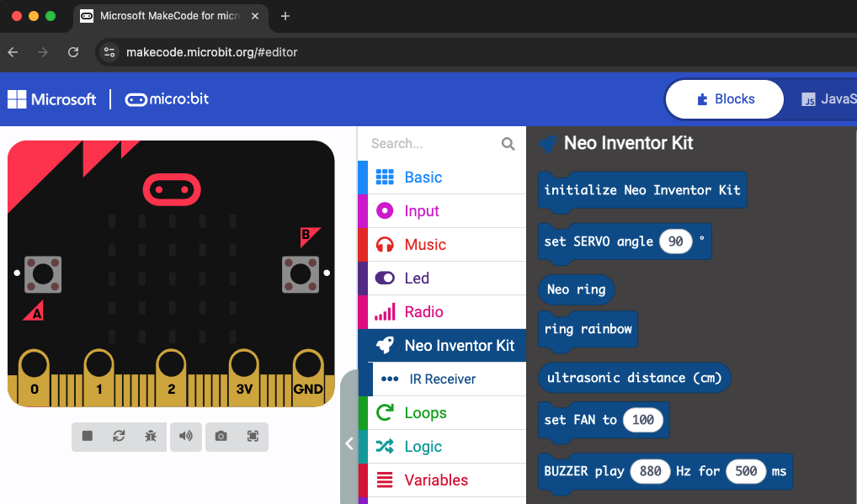The width and height of the screenshot is (857, 504).
Task: Expand the Neo Inventor Kit category
Action: tap(445, 345)
